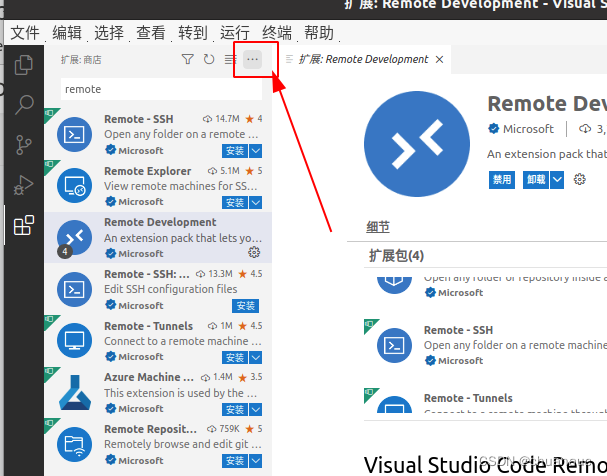This screenshot has height=476, width=607.
Task: Open the Extensions view icon
Action: [24, 225]
